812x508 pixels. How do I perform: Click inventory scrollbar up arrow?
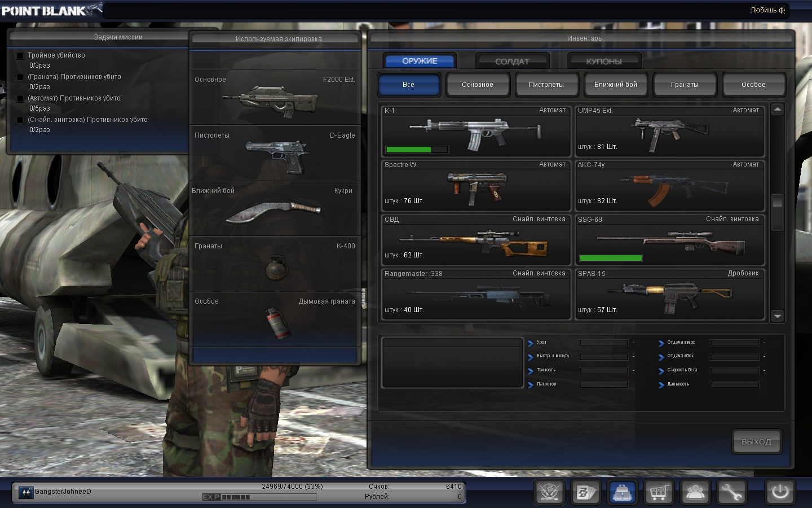point(778,110)
